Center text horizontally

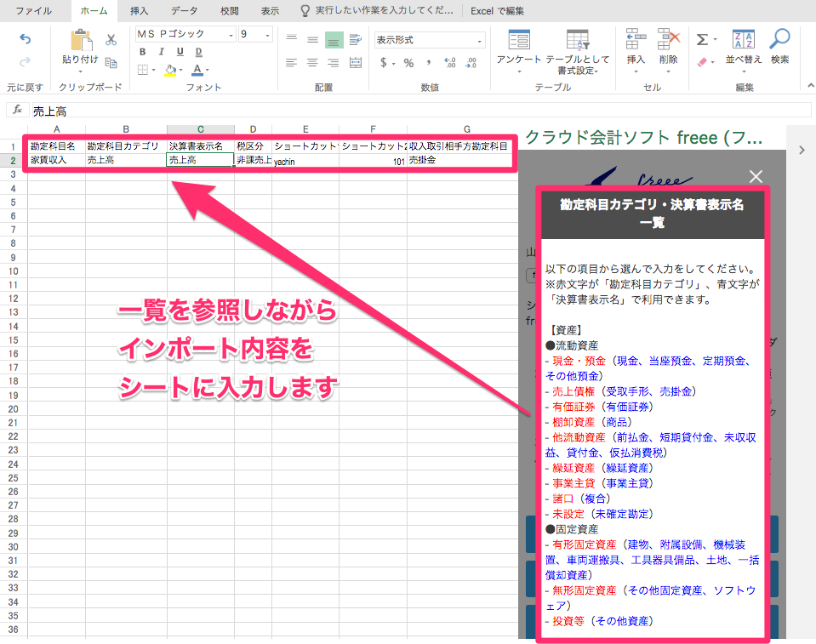click(x=312, y=63)
